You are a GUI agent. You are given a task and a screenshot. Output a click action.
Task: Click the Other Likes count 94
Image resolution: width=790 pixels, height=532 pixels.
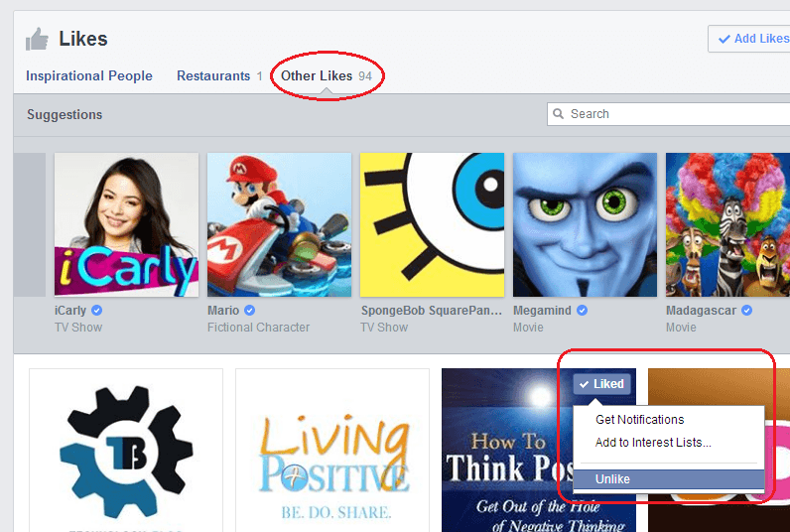[x=365, y=76]
